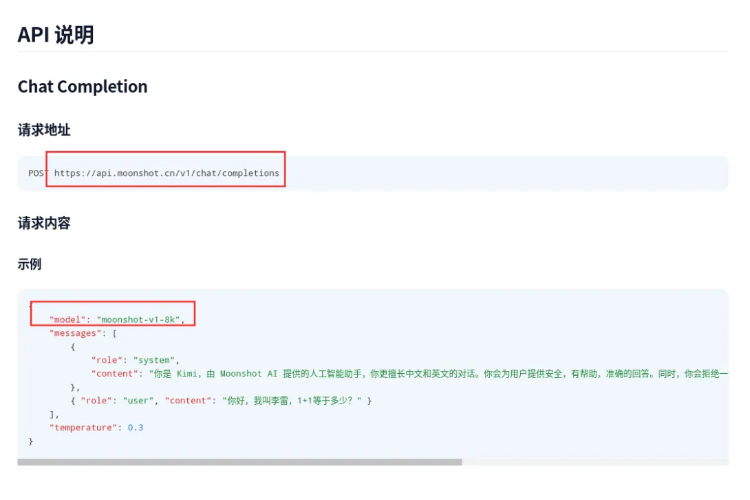750x500 pixels.
Task: Click the POST method label
Action: pos(38,173)
